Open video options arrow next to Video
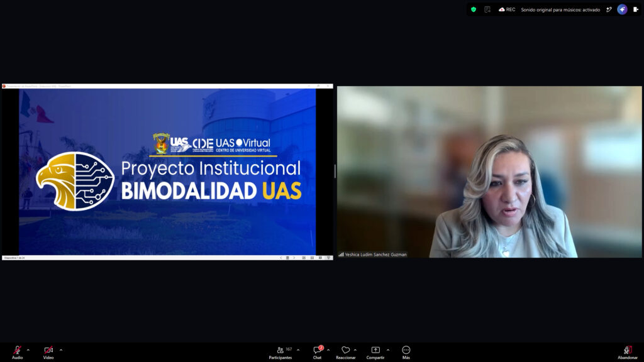This screenshot has height=362, width=644. (61, 350)
